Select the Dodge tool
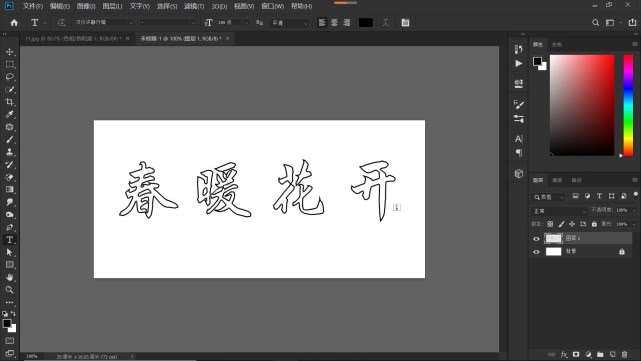The image size is (641, 361). click(9, 215)
